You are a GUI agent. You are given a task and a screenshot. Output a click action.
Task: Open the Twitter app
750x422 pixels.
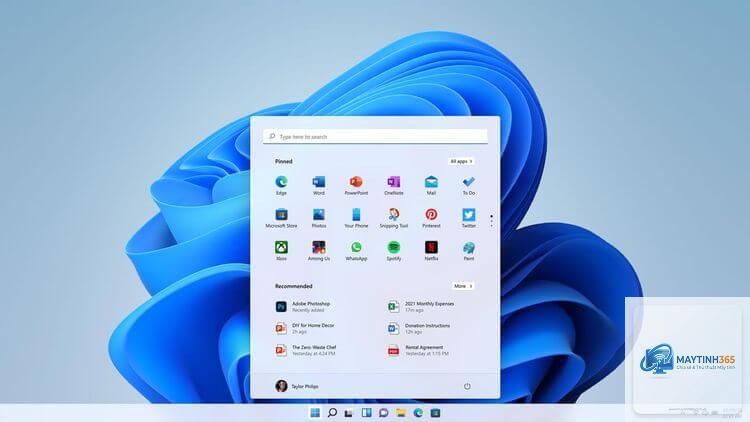tap(469, 218)
